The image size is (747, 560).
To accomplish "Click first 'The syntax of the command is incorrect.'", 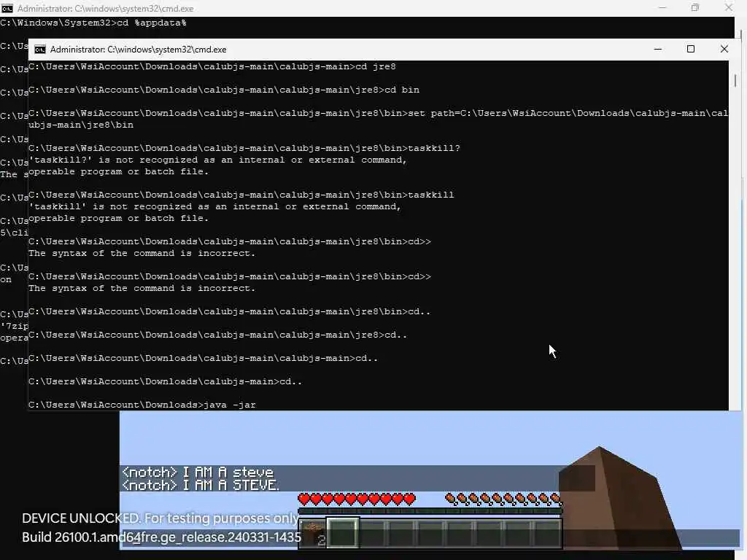I will pyautogui.click(x=142, y=253).
